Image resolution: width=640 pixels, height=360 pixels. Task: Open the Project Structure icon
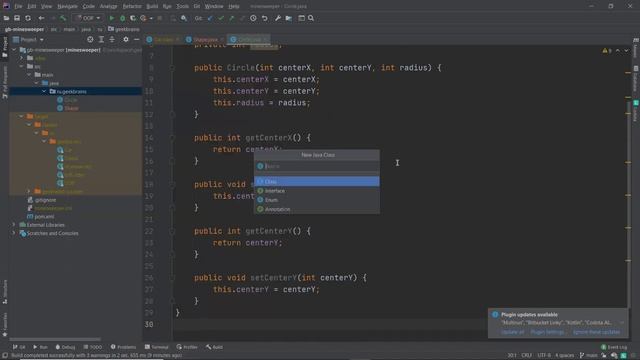coord(289,18)
